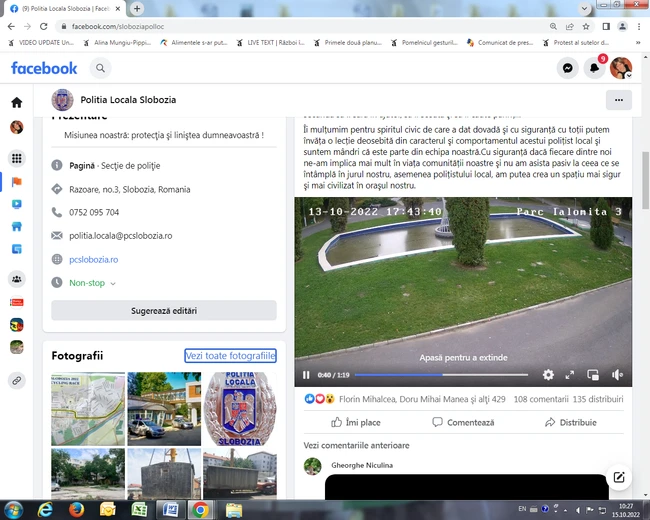Viewport: 650px width, 520px height.
Task: Click the Îmi place button
Action: (x=356, y=423)
